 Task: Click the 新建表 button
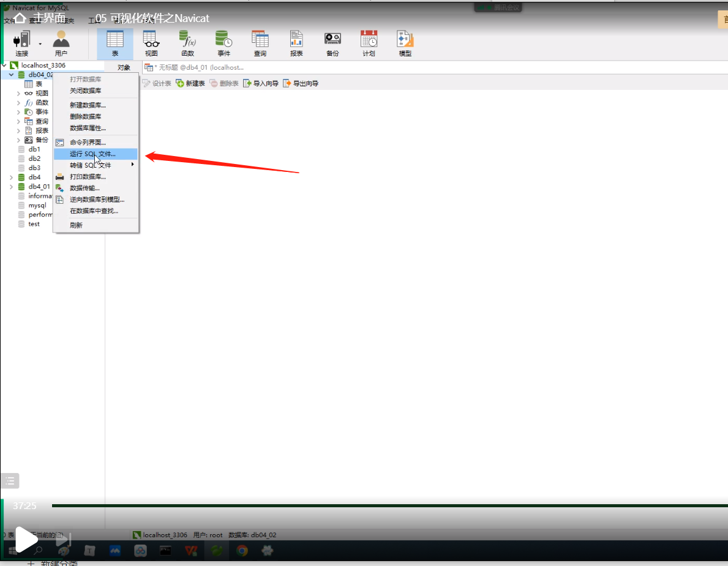[190, 83]
